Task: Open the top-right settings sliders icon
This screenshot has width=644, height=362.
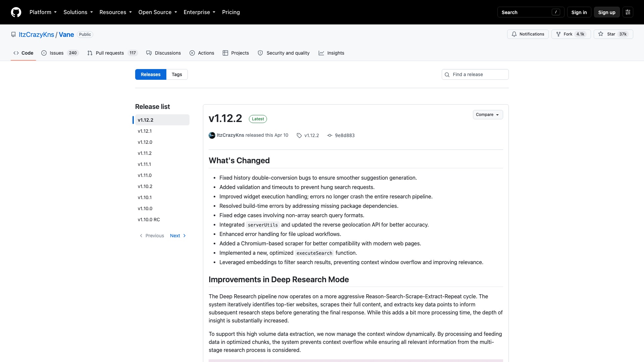Action: click(628, 12)
